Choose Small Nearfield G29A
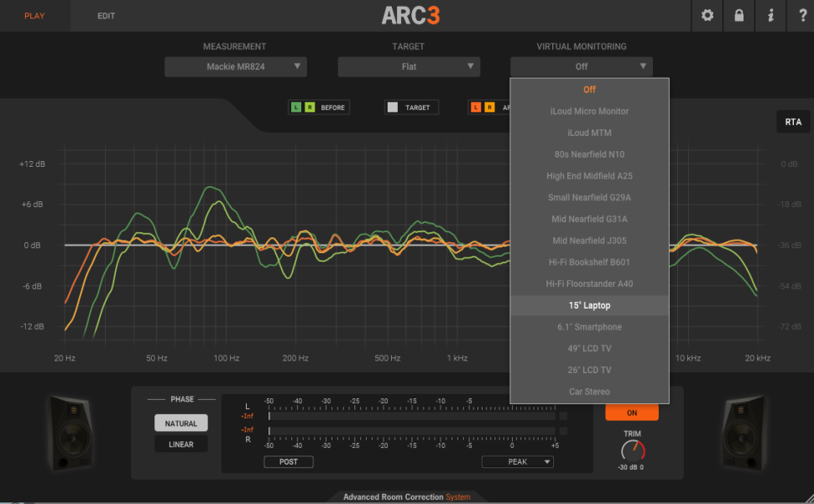 pyautogui.click(x=589, y=198)
